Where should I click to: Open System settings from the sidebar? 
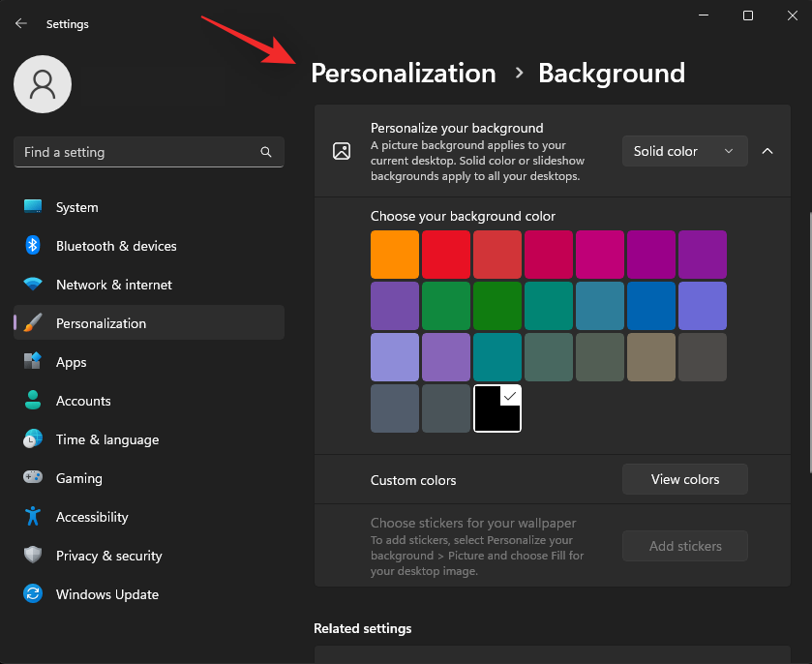pos(76,207)
